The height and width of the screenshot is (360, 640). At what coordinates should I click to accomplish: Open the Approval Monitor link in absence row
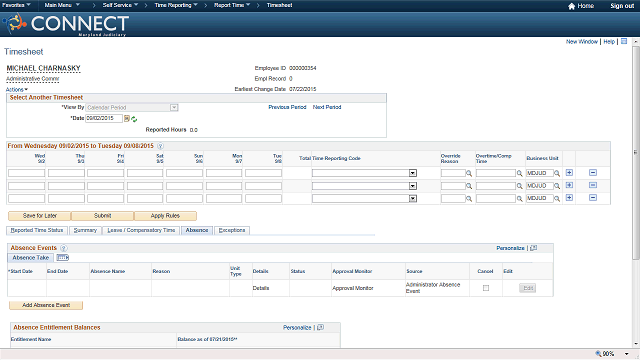click(353, 288)
